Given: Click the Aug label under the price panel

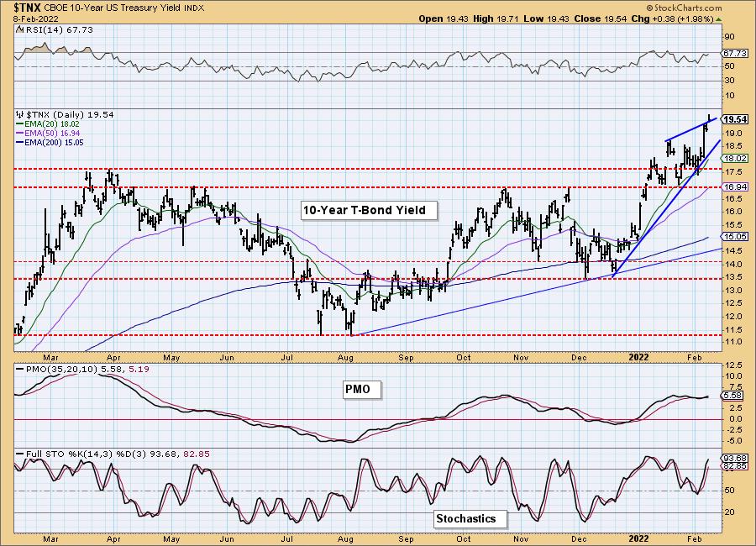Looking at the screenshot, I should pyautogui.click(x=346, y=357).
